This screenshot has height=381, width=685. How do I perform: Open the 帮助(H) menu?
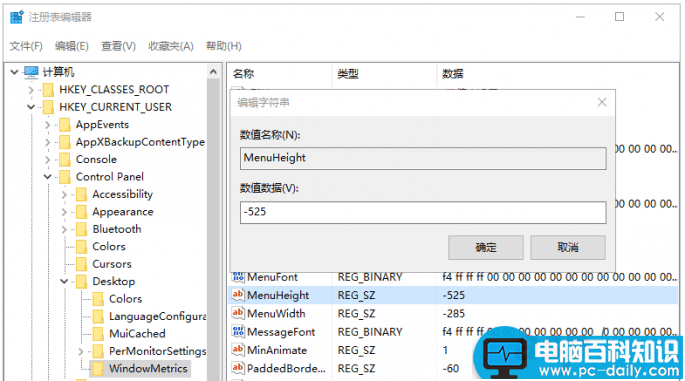point(224,46)
